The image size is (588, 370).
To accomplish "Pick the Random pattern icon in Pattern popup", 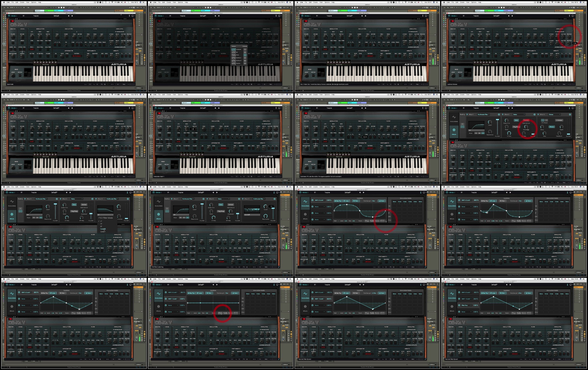I will [234, 64].
